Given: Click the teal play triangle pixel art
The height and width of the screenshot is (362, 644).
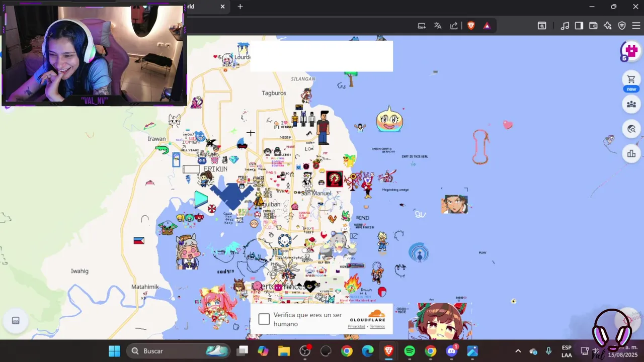Looking at the screenshot, I should 201,199.
